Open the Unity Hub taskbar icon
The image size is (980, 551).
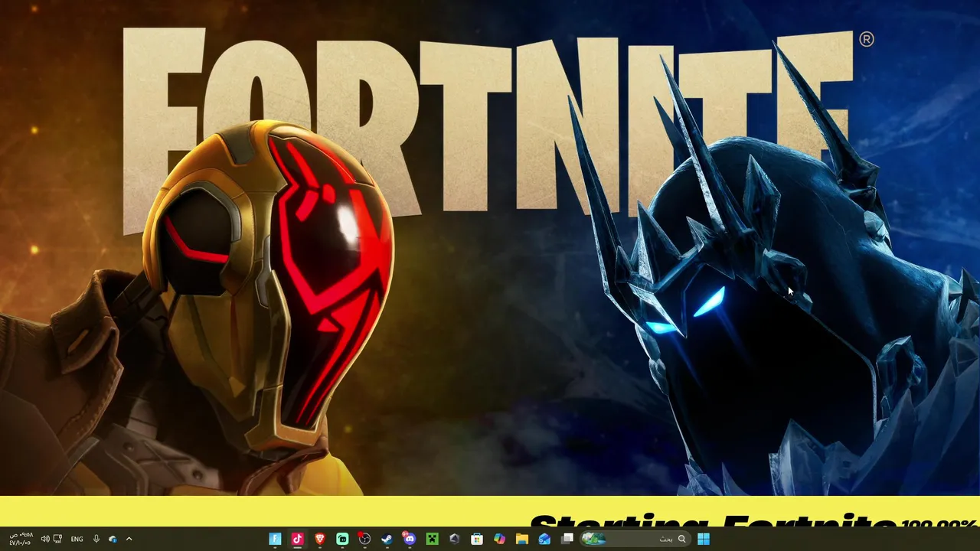[x=454, y=539]
